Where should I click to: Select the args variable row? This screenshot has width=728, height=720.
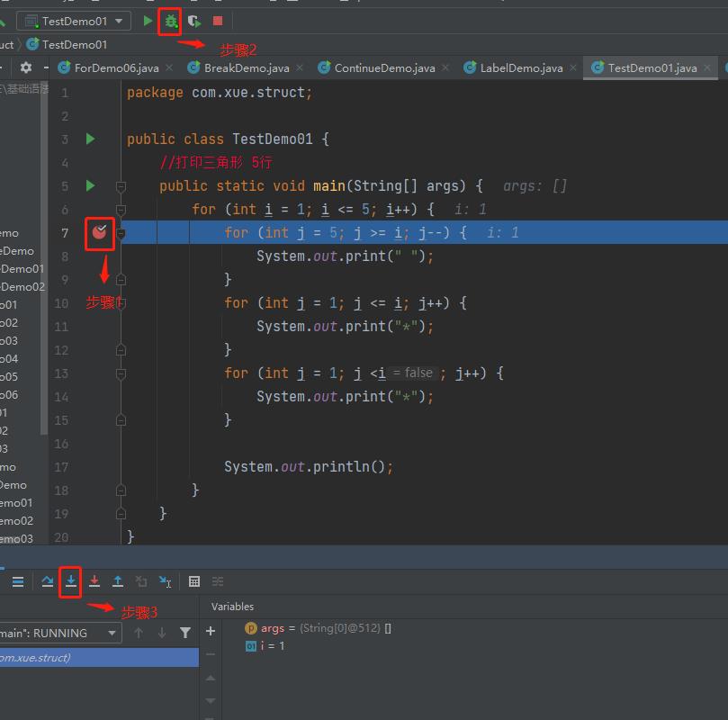[x=318, y=628]
